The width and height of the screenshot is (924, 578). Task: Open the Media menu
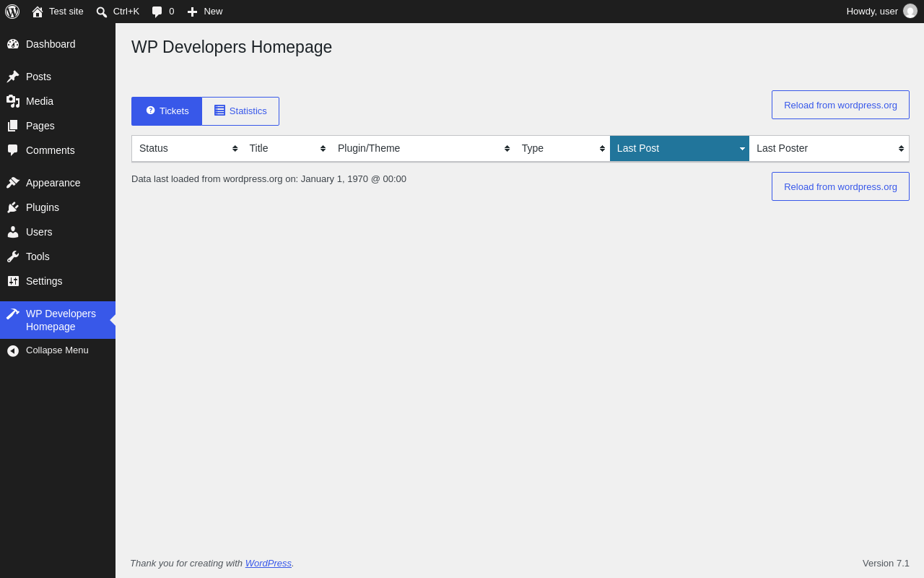click(58, 101)
